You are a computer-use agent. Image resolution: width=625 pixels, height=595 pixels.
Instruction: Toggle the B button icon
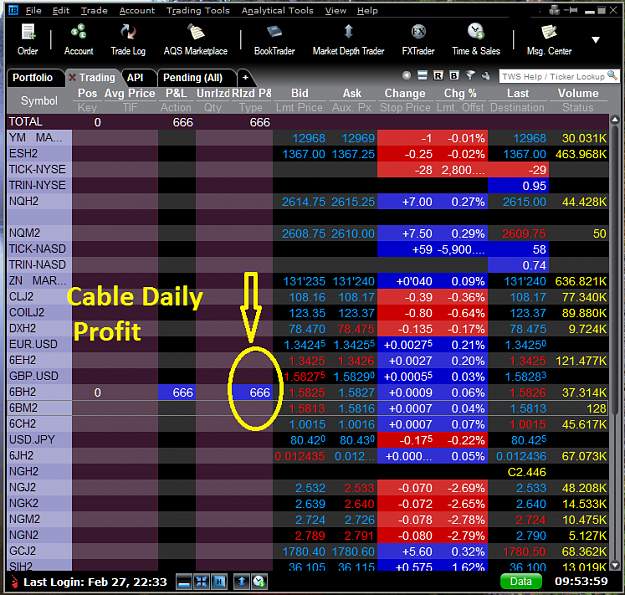(x=454, y=75)
